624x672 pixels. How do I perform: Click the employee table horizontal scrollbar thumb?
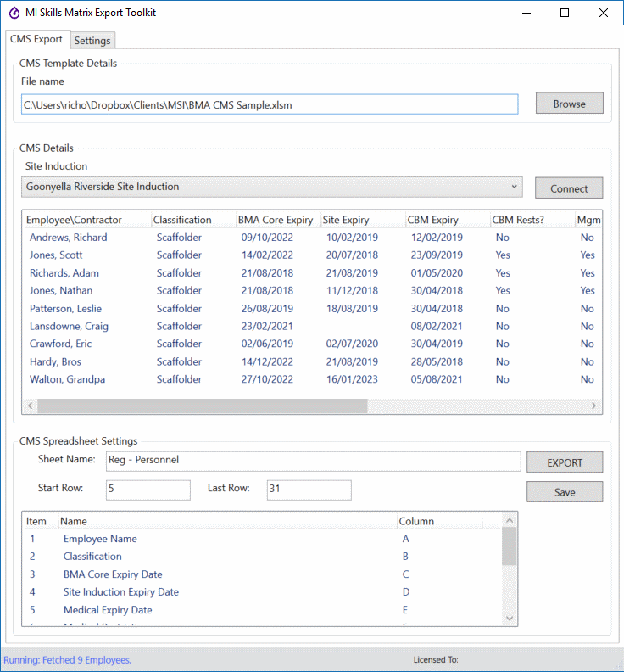pos(202,406)
